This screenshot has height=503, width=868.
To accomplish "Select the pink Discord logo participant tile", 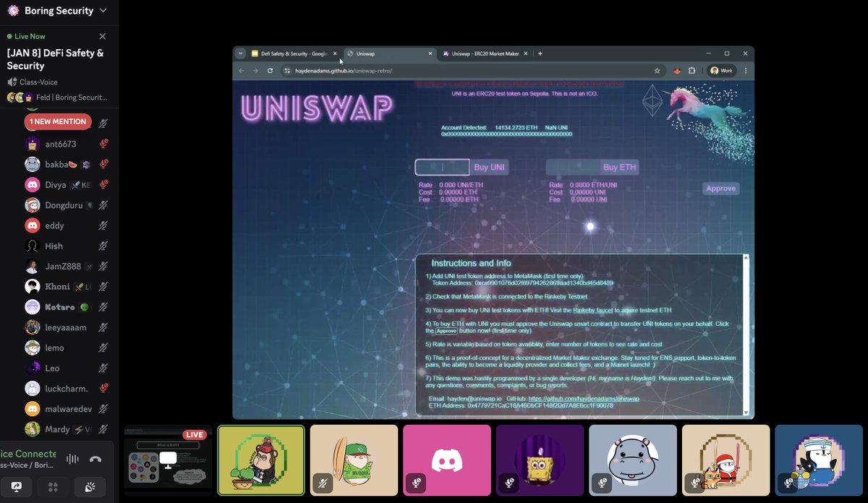I will coord(447,460).
